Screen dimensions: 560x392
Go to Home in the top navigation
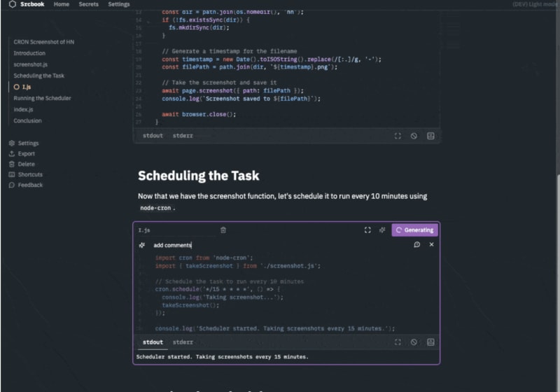click(62, 4)
